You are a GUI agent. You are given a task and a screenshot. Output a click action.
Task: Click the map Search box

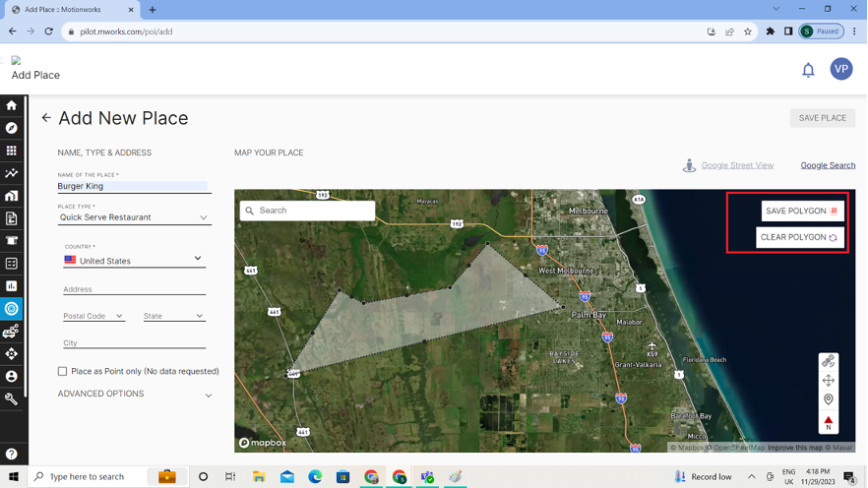coord(307,211)
